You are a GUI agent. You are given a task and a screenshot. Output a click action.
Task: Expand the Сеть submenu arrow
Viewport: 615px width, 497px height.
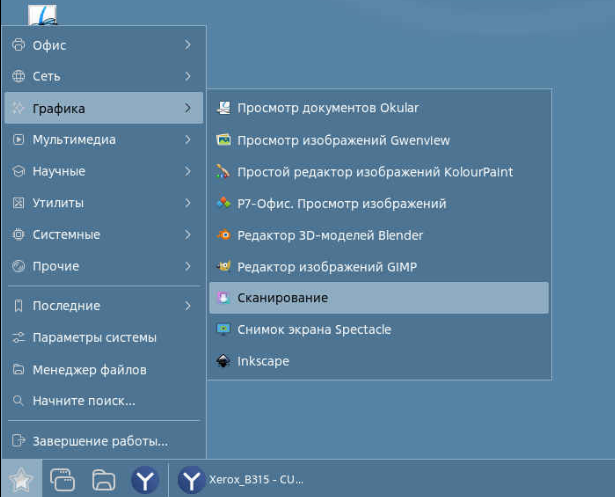click(x=188, y=76)
